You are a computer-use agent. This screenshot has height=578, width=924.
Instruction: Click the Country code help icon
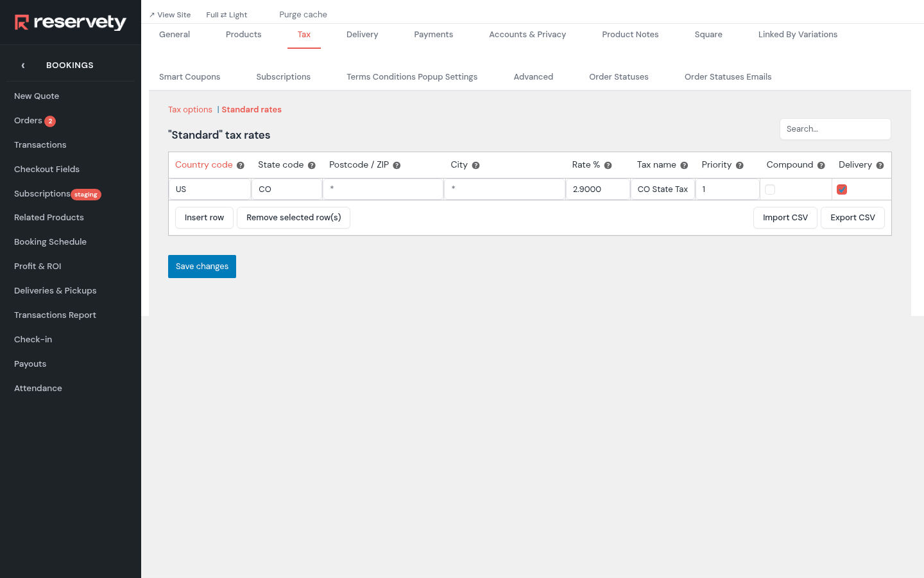click(241, 166)
